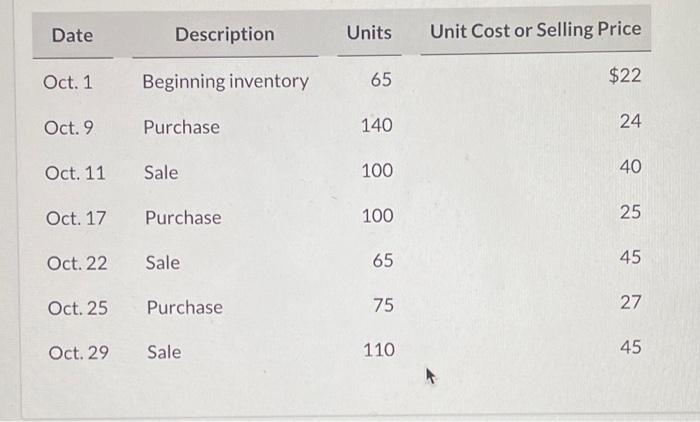This screenshot has height=422, width=700.
Task: Select the Oct. 9 date cell
Action: click(68, 128)
